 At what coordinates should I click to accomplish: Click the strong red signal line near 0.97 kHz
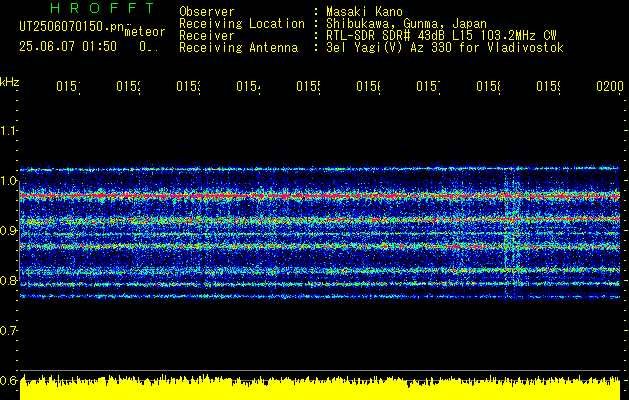pos(320,196)
